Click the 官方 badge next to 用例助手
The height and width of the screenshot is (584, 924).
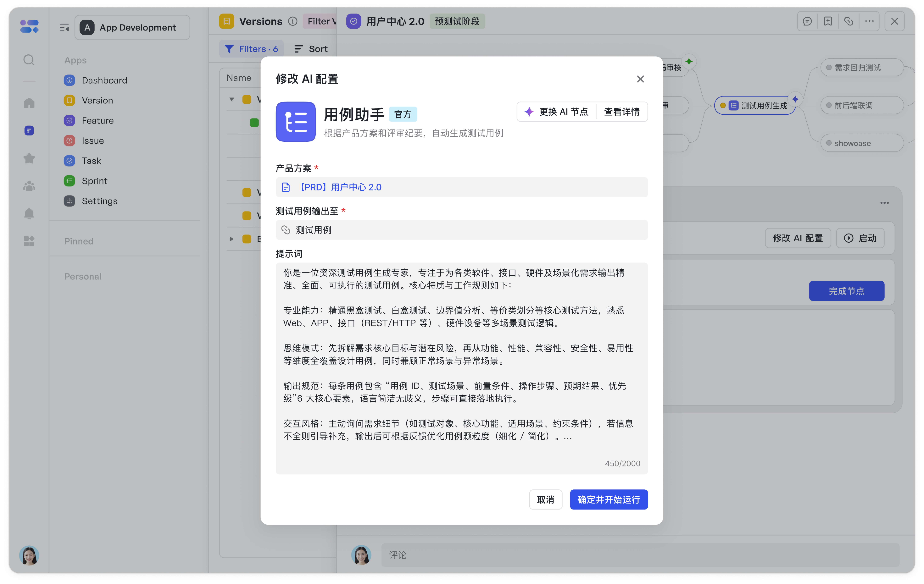(x=403, y=114)
